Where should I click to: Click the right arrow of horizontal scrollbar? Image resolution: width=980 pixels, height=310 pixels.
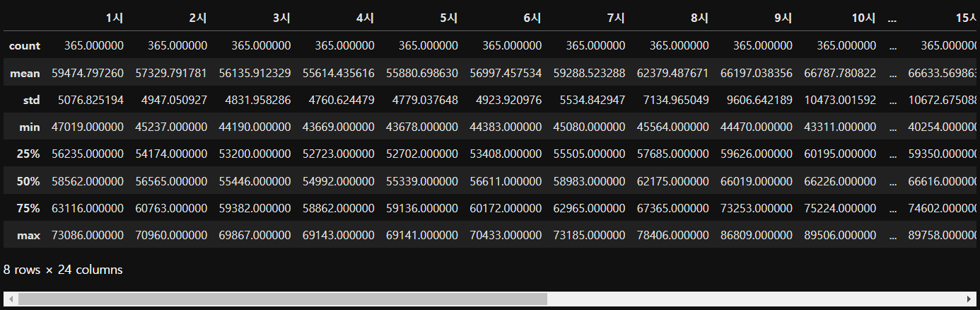[969, 300]
